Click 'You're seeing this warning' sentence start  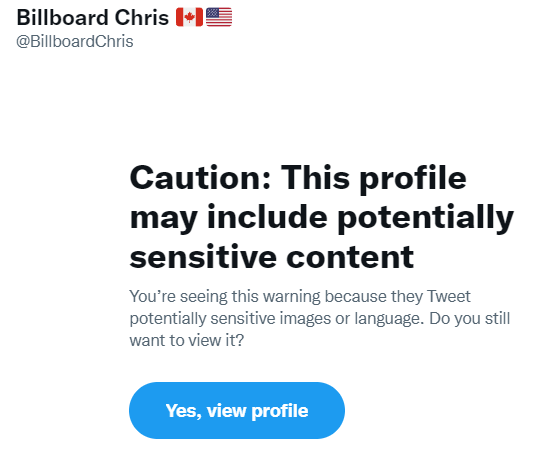click(225, 296)
